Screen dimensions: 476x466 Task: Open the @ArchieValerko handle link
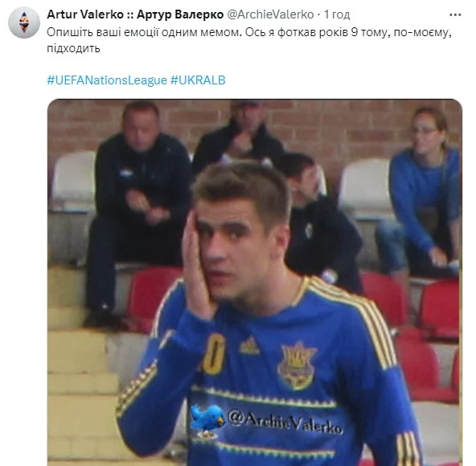(x=270, y=14)
